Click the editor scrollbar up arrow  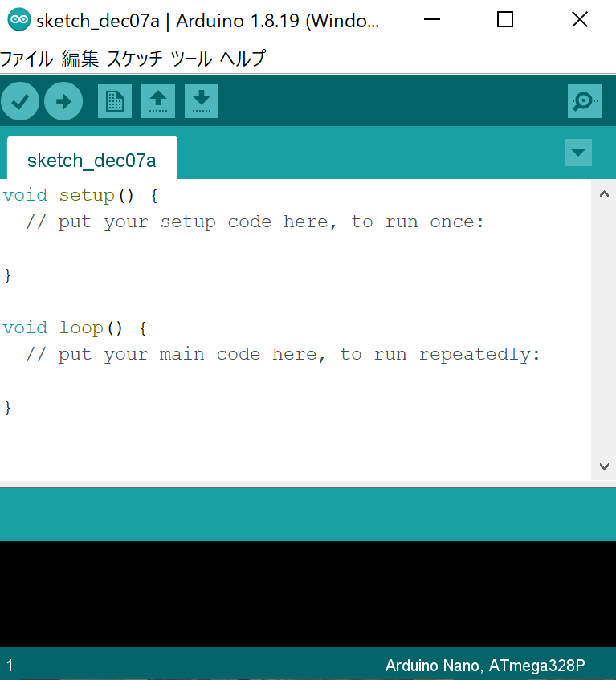(x=604, y=193)
